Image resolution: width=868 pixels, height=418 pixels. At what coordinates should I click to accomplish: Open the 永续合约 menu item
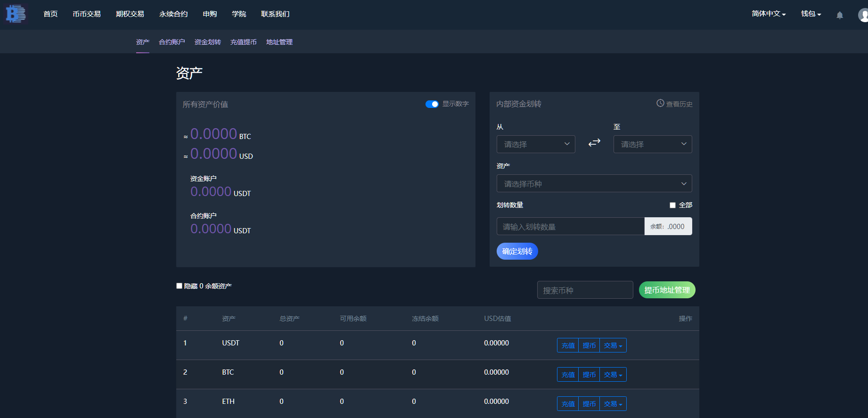(x=173, y=14)
